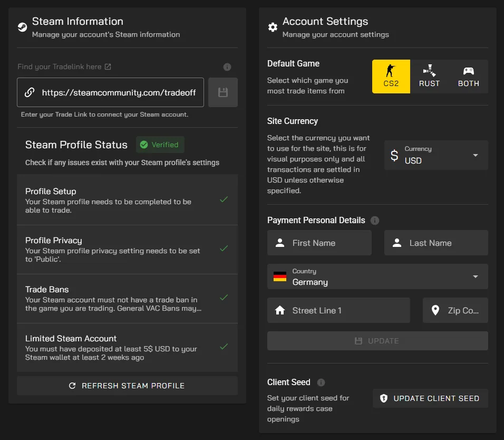504x440 pixels.
Task: Click the tradelink info icon
Action: [x=227, y=67]
